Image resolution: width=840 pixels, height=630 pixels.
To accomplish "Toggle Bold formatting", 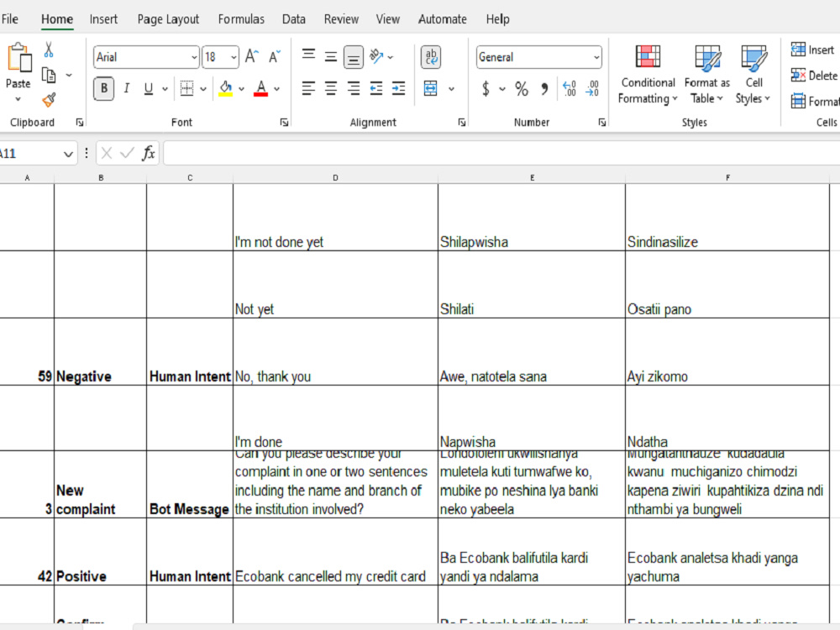I will pyautogui.click(x=104, y=88).
